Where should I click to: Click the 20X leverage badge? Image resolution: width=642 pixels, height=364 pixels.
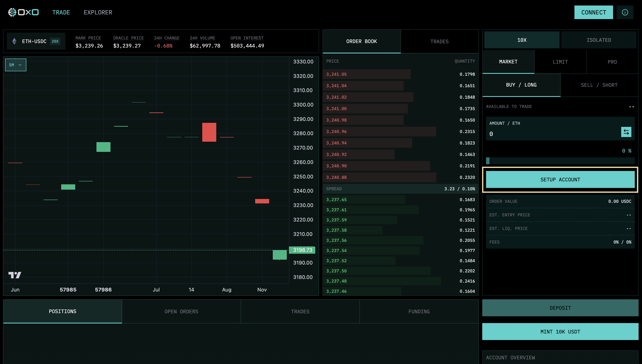[x=55, y=41]
